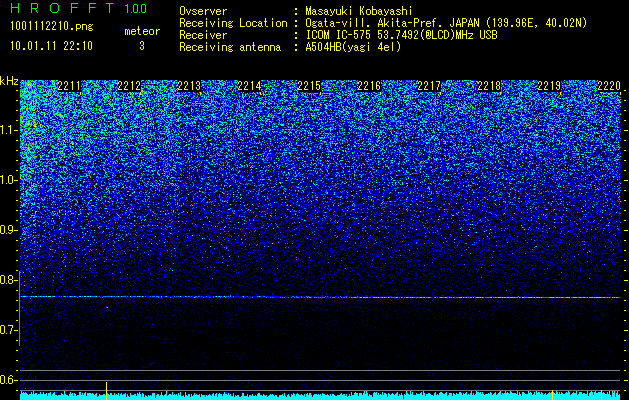Image resolution: width=629 pixels, height=400 pixels.
Task: Click the 2218 time label
Action: coord(489,86)
